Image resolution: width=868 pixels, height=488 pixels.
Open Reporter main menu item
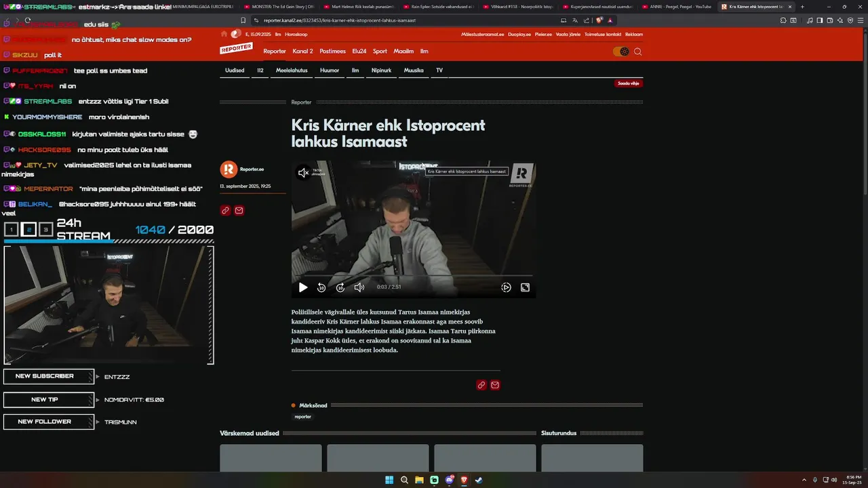pos(275,52)
